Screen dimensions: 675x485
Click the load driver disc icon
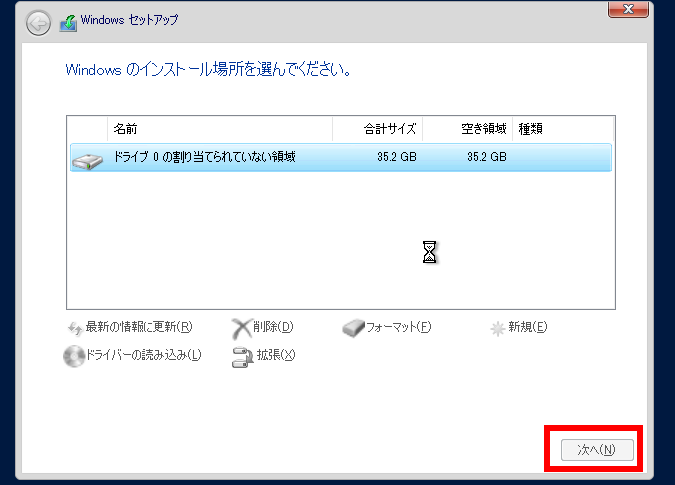pos(74,356)
